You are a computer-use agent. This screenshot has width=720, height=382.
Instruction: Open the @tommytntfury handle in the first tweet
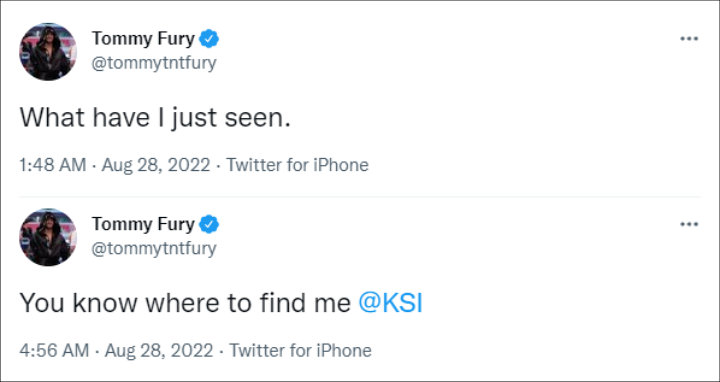(154, 63)
